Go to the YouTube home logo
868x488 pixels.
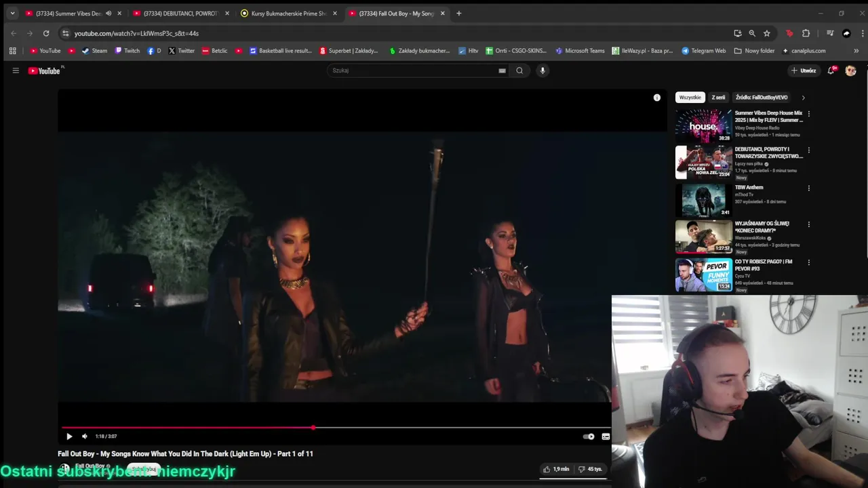coord(44,70)
